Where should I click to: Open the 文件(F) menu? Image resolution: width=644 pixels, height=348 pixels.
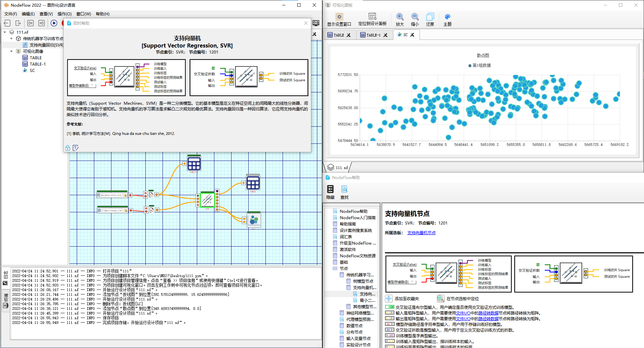11,14
